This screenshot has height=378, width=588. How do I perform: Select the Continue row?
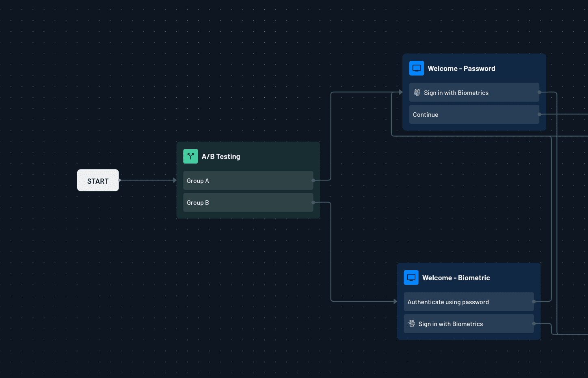474,114
